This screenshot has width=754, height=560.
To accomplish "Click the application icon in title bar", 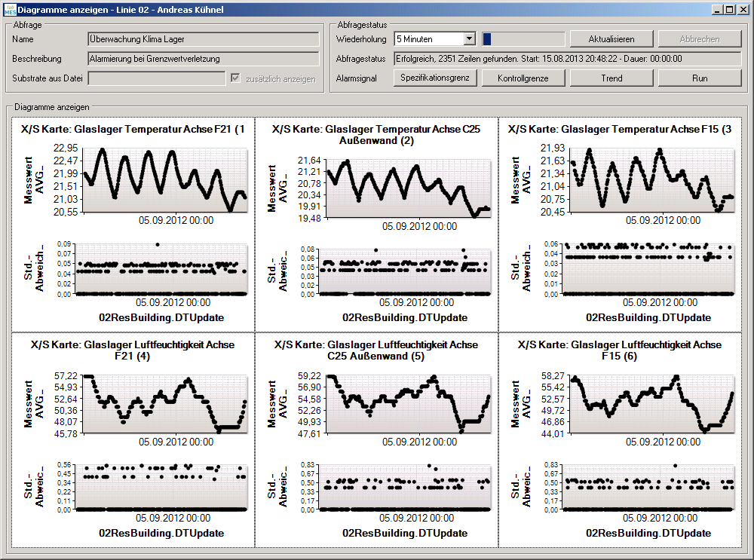I will pos(8,9).
